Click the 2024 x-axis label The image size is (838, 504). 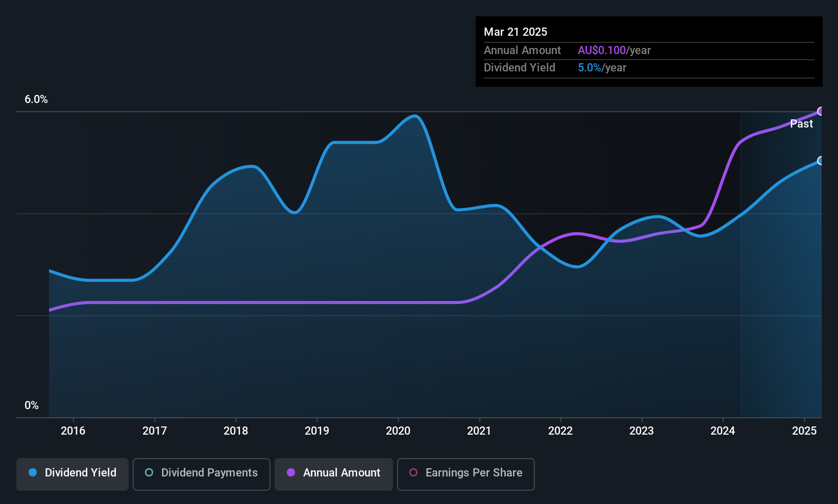tap(723, 431)
